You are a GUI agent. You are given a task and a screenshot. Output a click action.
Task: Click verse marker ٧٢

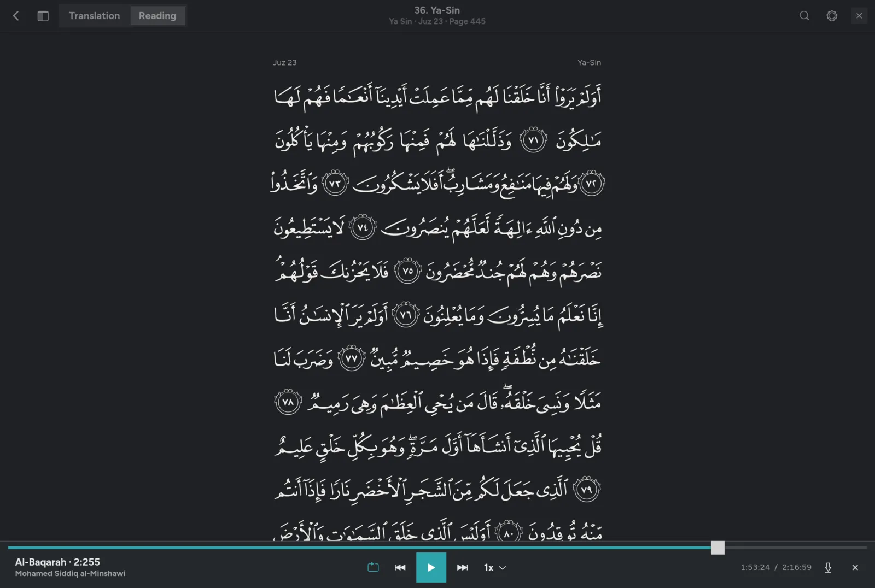[x=591, y=184]
